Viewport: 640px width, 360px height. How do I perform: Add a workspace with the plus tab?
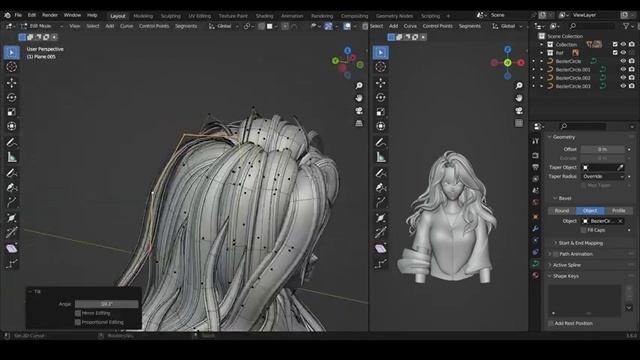[x=448, y=16]
